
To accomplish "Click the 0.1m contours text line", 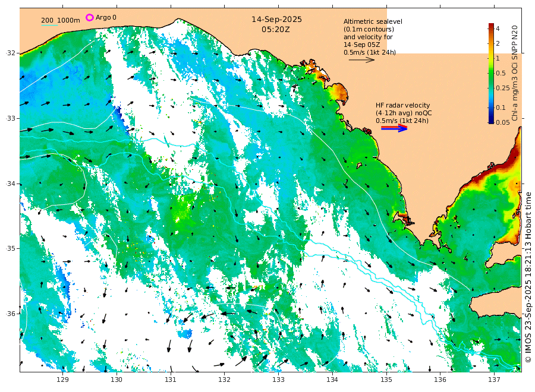I will [x=369, y=29].
